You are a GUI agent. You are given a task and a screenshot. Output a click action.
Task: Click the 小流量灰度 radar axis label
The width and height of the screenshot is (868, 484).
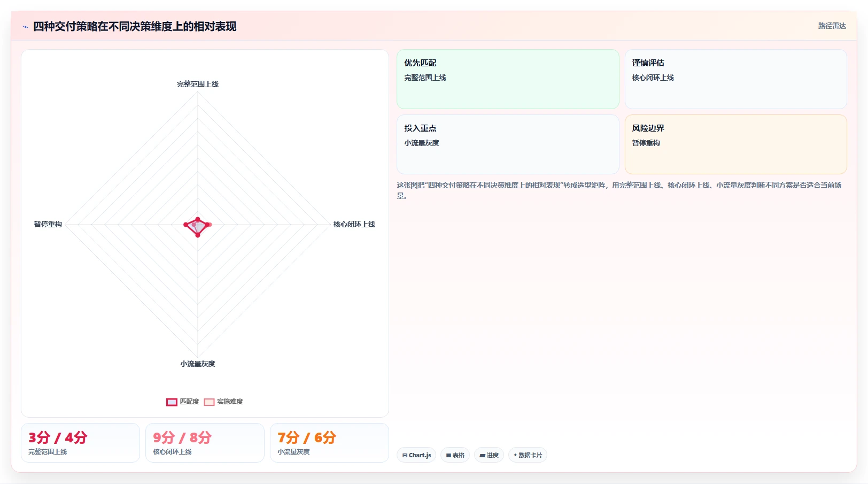click(x=198, y=364)
